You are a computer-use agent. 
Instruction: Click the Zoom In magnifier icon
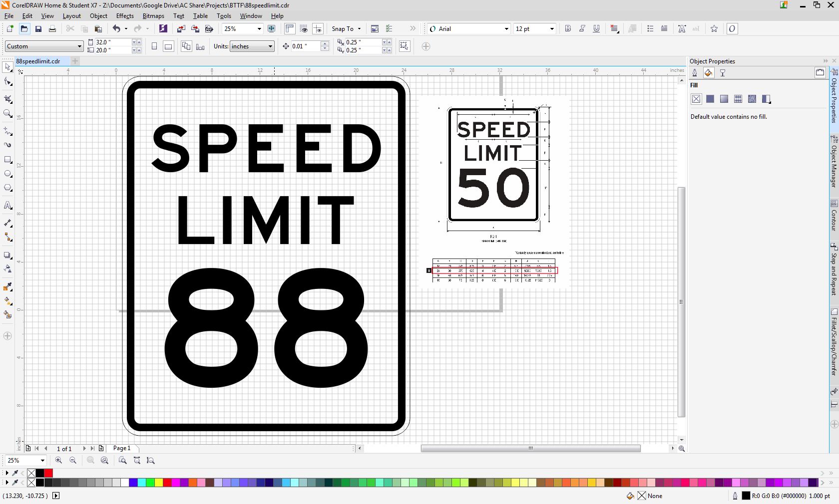coord(59,461)
